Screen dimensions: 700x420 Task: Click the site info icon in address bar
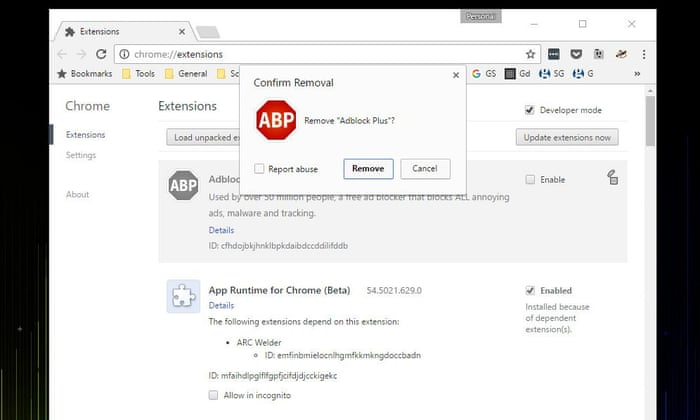point(124,54)
